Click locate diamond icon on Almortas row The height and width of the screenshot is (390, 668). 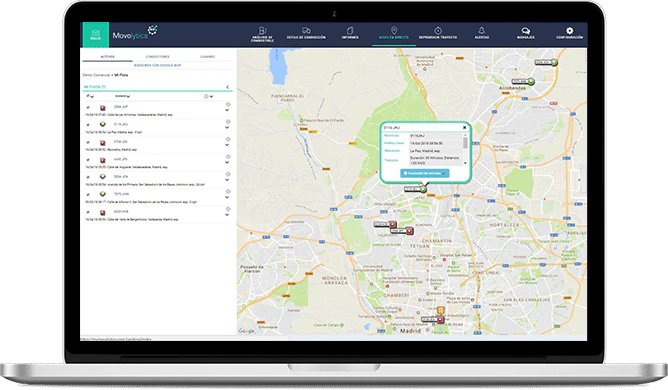pyautogui.click(x=228, y=104)
